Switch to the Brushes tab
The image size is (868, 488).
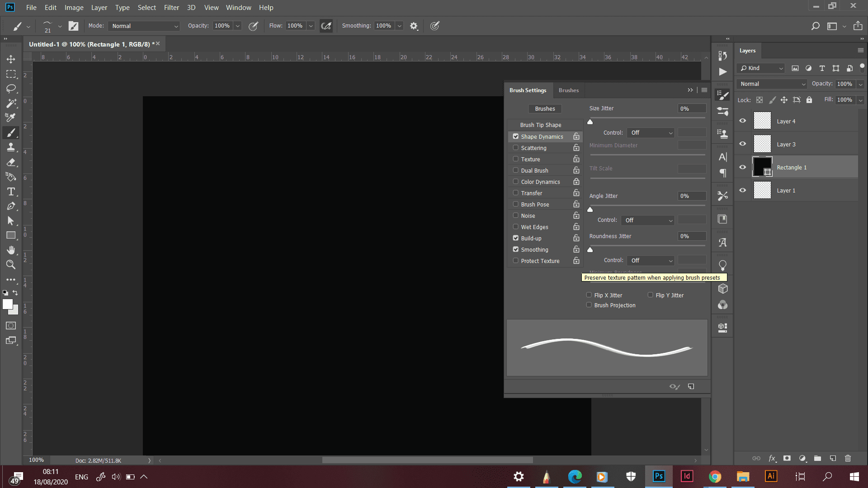pos(568,90)
